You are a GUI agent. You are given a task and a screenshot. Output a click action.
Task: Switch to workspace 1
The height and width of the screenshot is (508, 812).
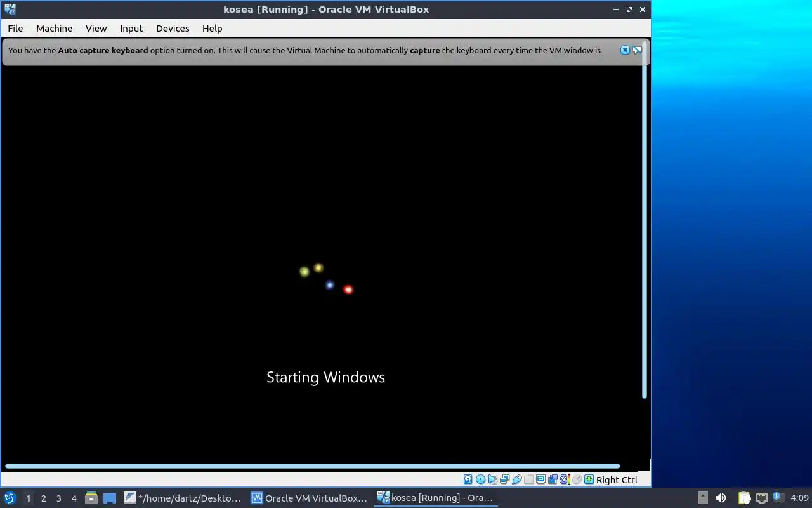click(28, 498)
